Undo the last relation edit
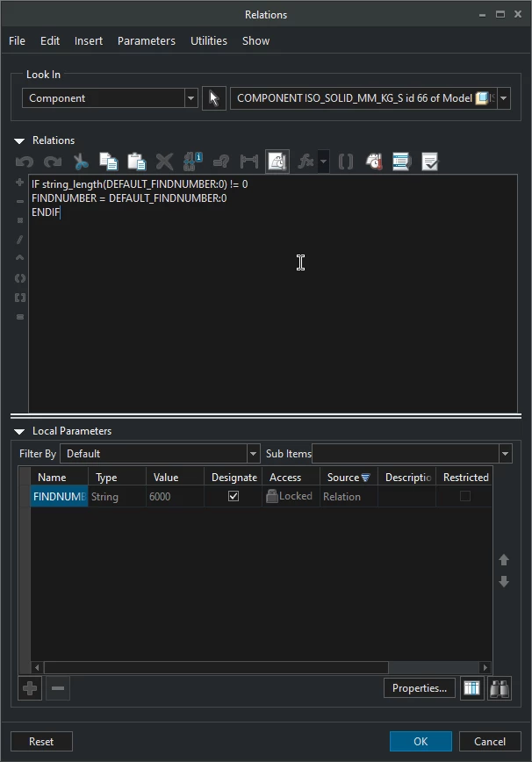This screenshot has height=762, width=532. click(x=25, y=162)
